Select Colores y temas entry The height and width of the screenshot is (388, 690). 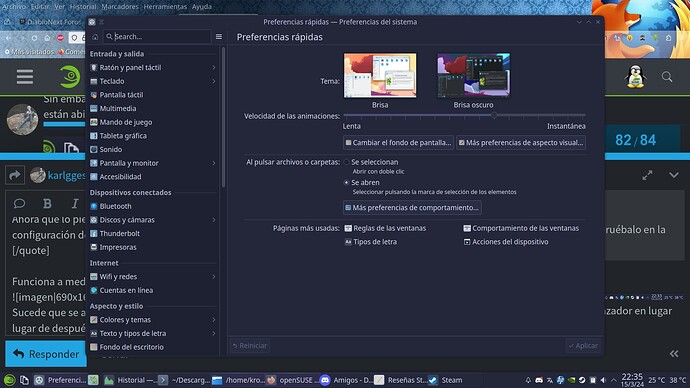pos(153,319)
